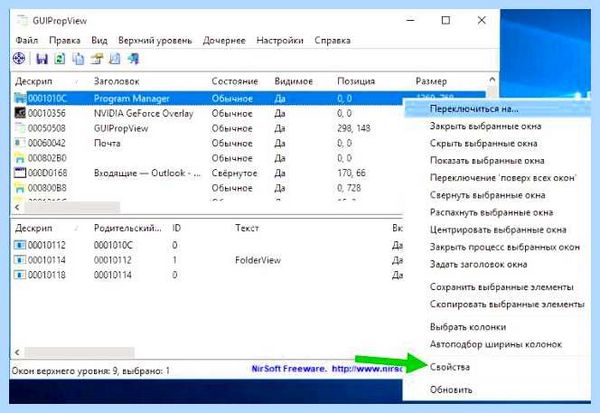Choose 'Закрыть выбранные окна' in context menu
The width and height of the screenshot is (600, 413).
497,126
